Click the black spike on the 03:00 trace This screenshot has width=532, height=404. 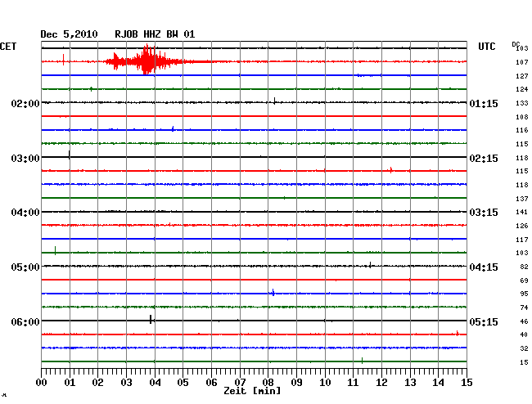(70, 155)
